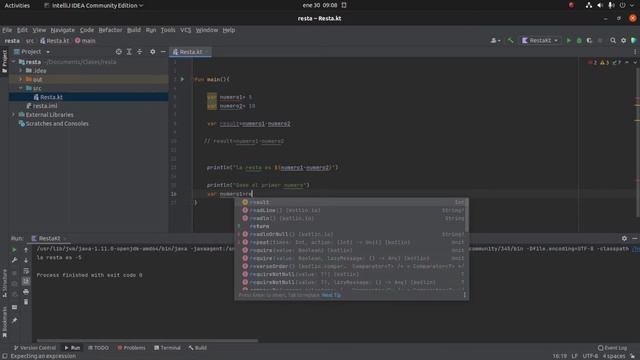Click the gutter run arrow beside fun main

(182, 79)
